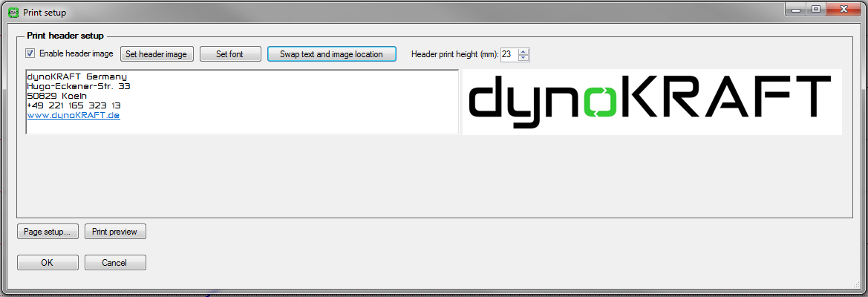Click the dynoKRAFT logo header image
Viewport: 868px width, 297px height.
[652, 102]
